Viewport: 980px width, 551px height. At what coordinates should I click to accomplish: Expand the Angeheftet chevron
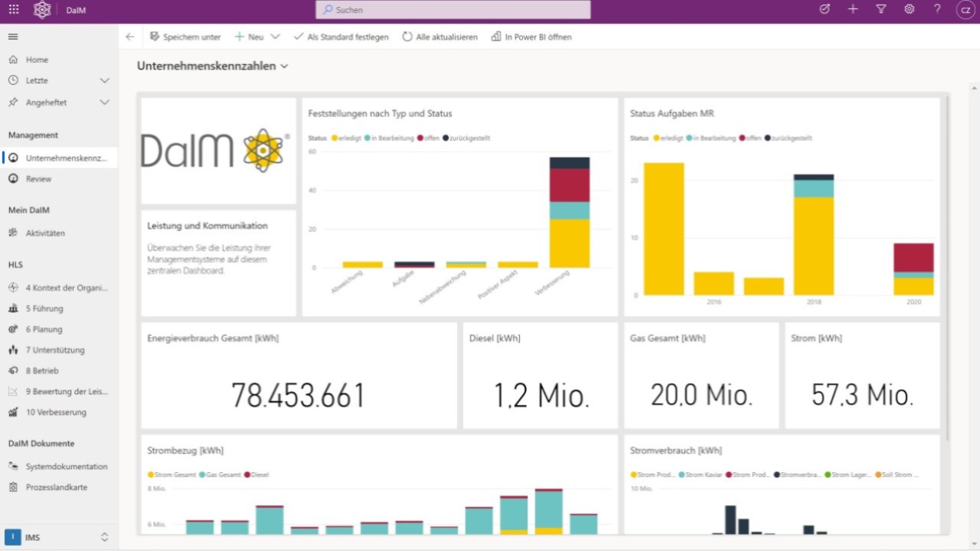tap(105, 102)
